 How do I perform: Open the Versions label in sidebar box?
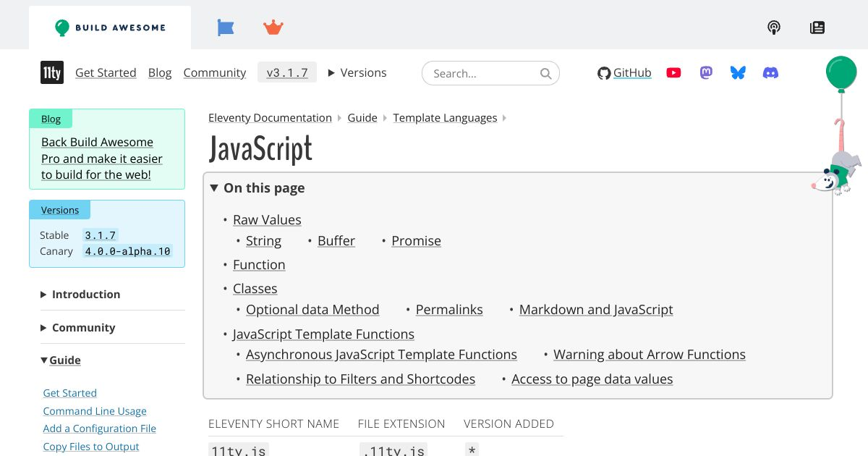click(60, 210)
